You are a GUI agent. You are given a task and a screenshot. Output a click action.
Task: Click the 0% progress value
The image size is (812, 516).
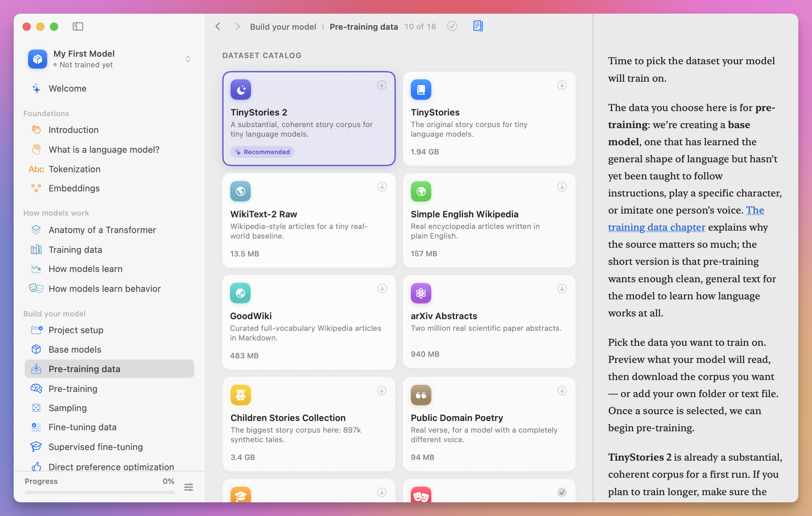169,481
